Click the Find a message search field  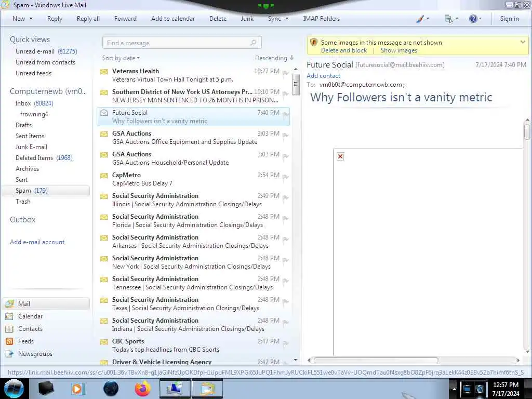click(182, 43)
